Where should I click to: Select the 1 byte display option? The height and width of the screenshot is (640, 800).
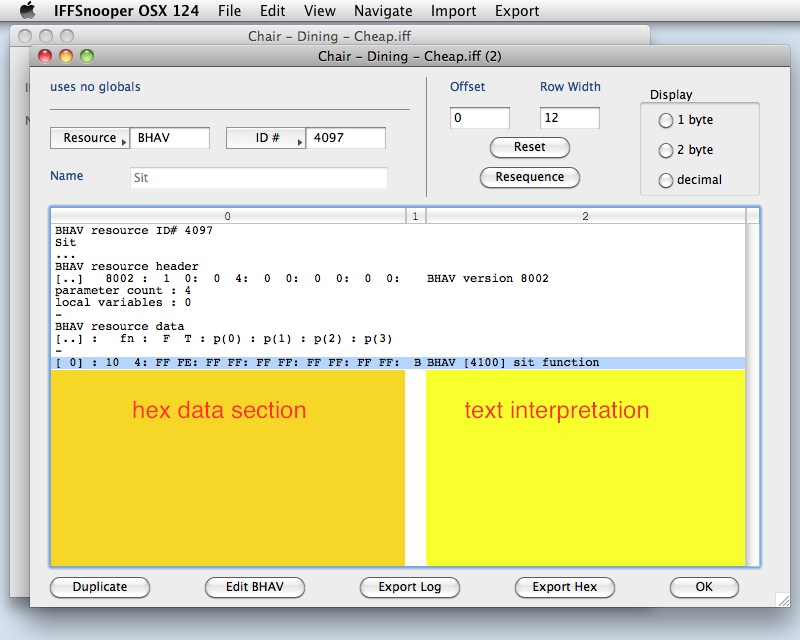(x=666, y=121)
